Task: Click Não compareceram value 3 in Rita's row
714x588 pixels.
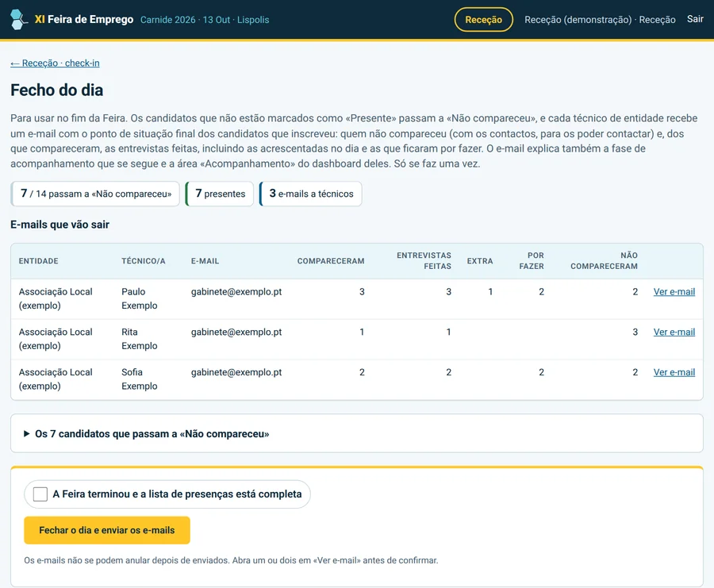Action: click(635, 332)
